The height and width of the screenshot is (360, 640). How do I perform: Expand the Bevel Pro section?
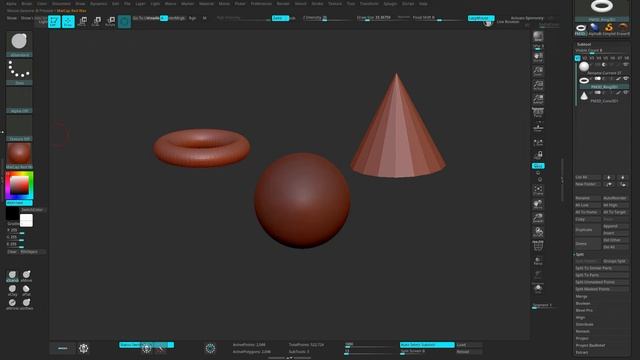coord(584,310)
